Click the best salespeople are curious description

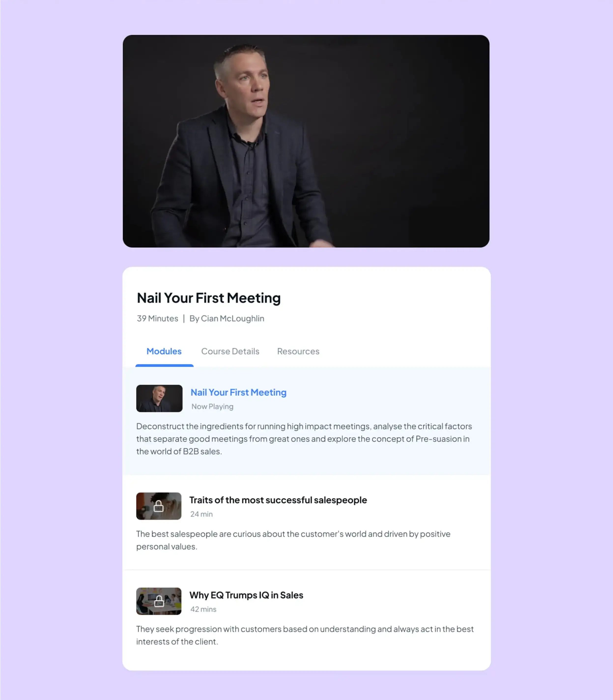[293, 540]
